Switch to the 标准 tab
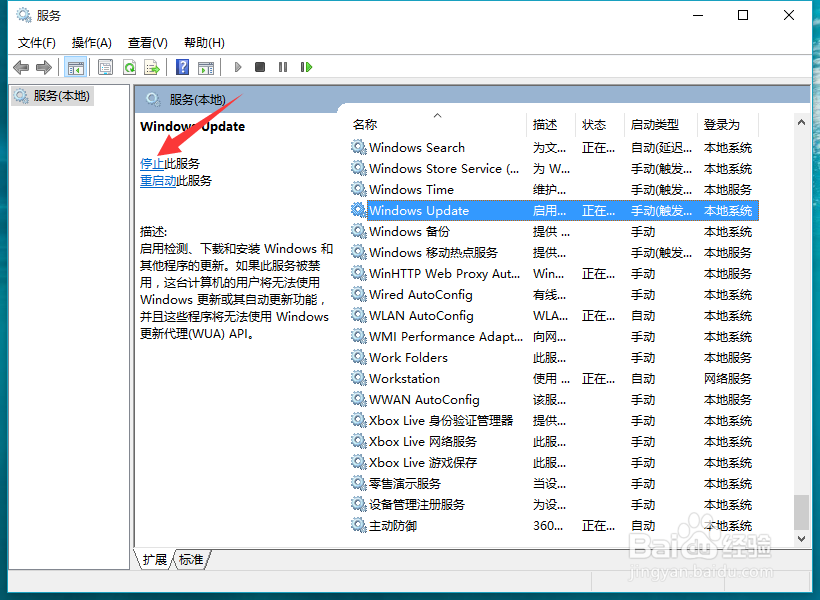The image size is (820, 600). click(x=191, y=560)
